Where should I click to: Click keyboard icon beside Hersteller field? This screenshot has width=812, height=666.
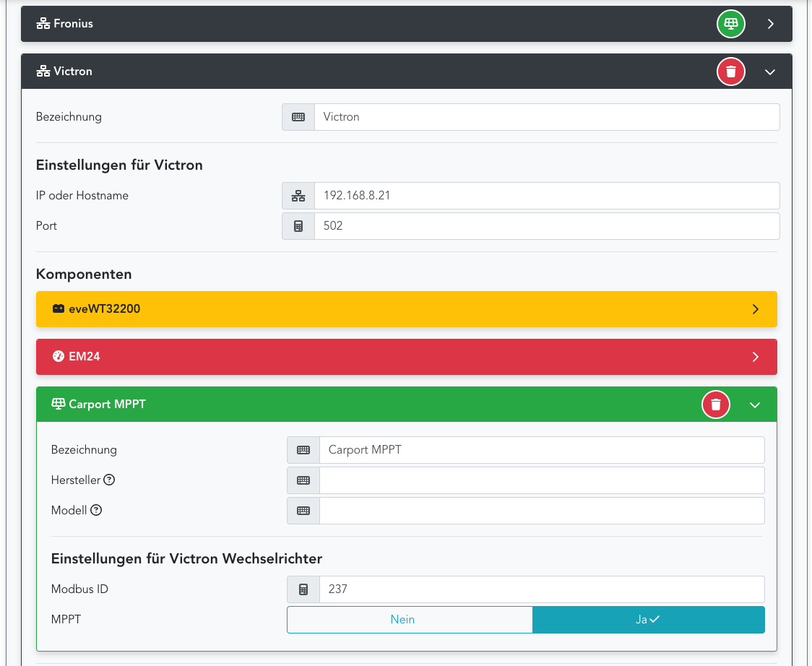point(303,480)
